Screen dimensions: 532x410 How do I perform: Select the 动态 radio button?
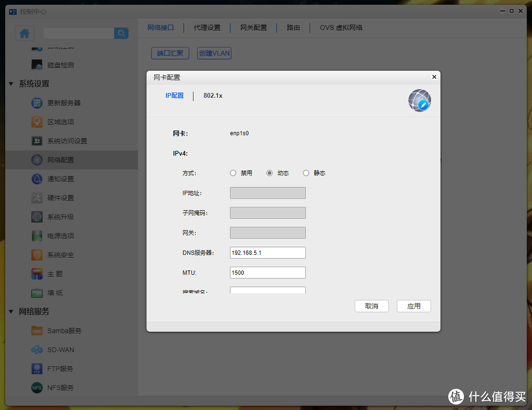tap(269, 173)
